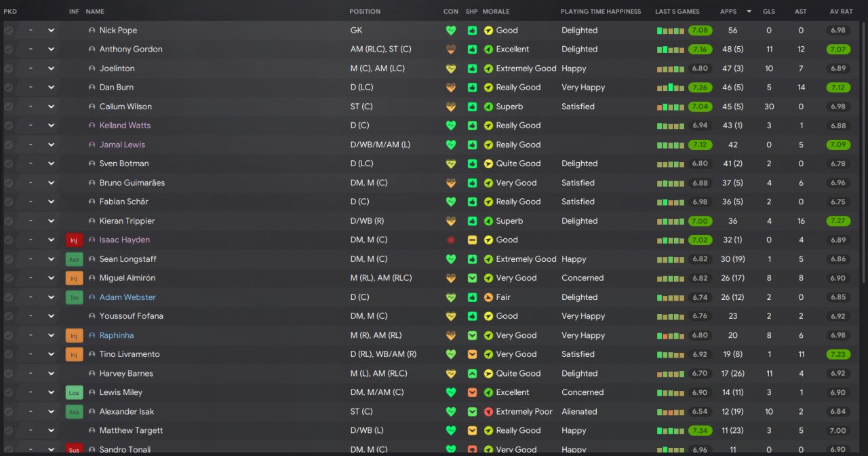Tick the picked checkbox for Callum Wilson
This screenshot has height=456, width=868.
8,107
